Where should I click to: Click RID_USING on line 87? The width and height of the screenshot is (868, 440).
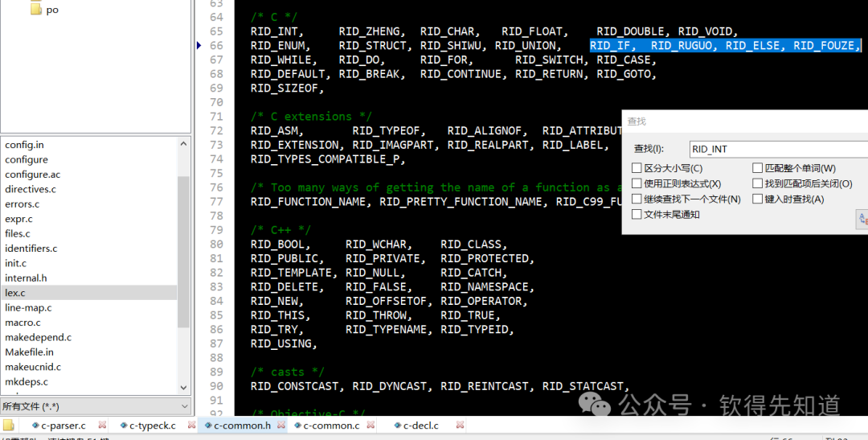(281, 344)
